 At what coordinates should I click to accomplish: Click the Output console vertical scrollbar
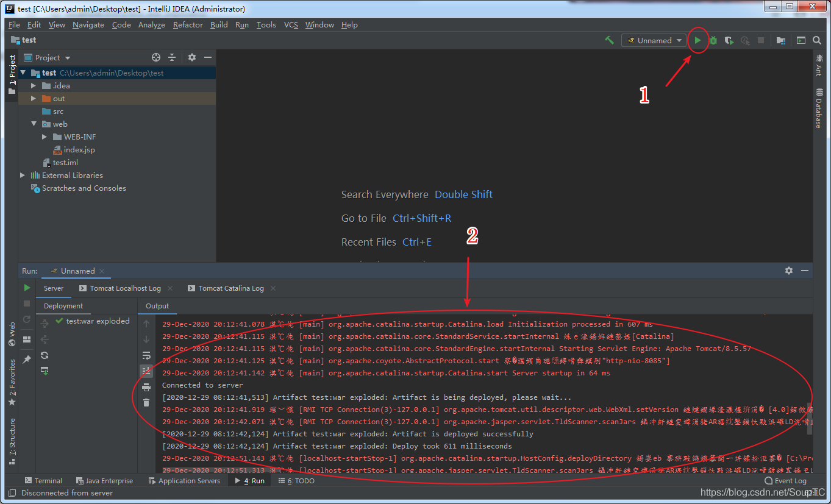pyautogui.click(x=810, y=419)
